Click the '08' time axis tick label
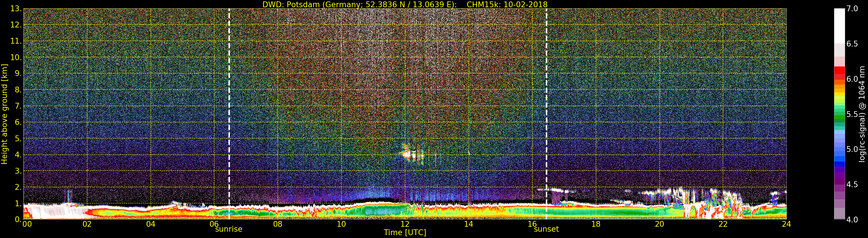868x238 pixels. pyautogui.click(x=278, y=224)
